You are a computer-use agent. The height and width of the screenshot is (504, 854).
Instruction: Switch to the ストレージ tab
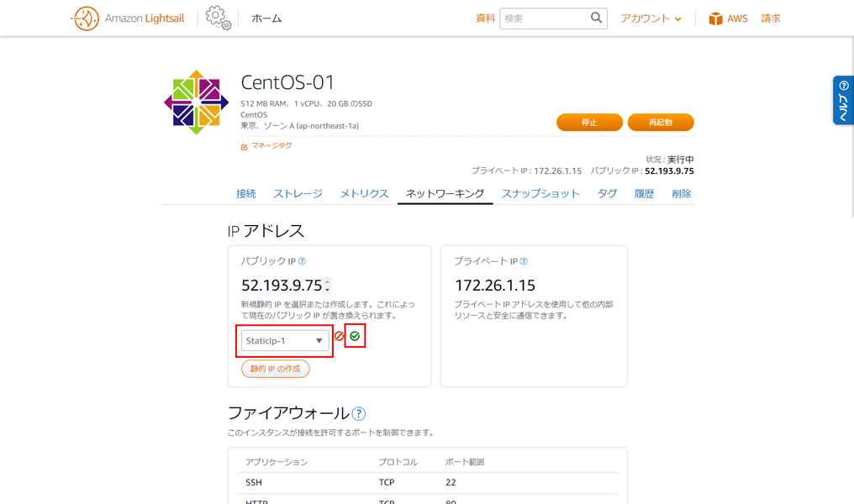(x=298, y=194)
